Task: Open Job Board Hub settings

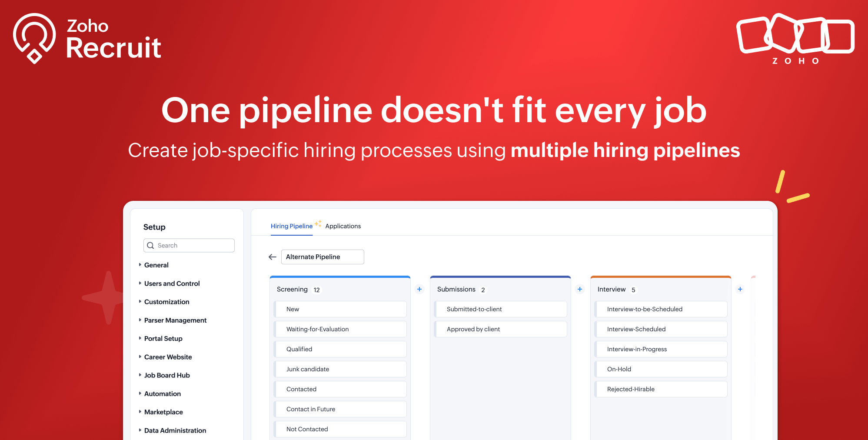Action: [167, 375]
